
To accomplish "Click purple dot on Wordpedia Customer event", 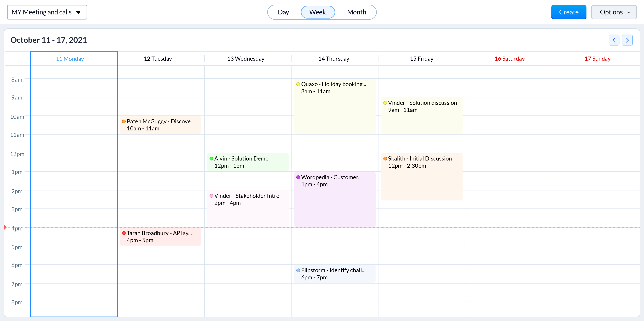I will pyautogui.click(x=298, y=177).
